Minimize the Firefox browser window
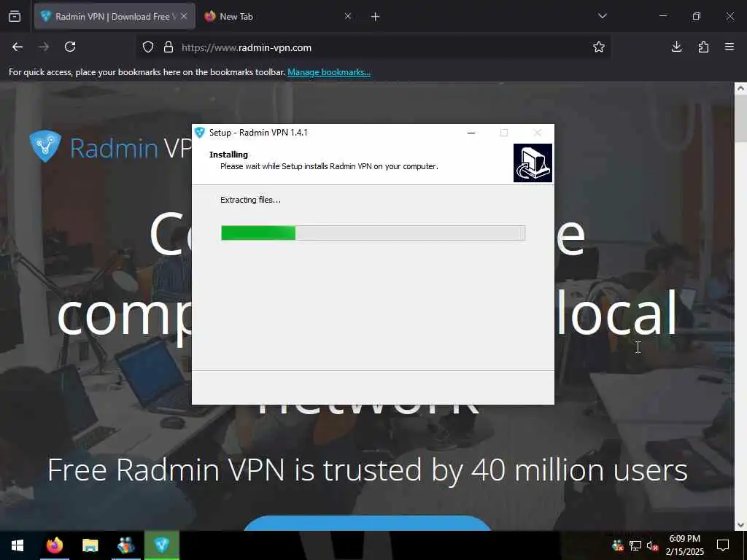This screenshot has height=560, width=747. coord(662,16)
